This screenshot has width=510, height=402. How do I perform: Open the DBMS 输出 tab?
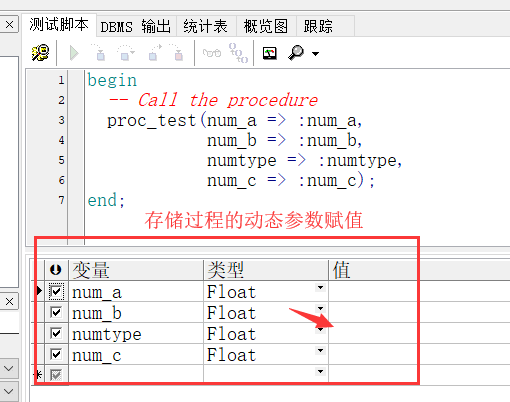tap(136, 26)
